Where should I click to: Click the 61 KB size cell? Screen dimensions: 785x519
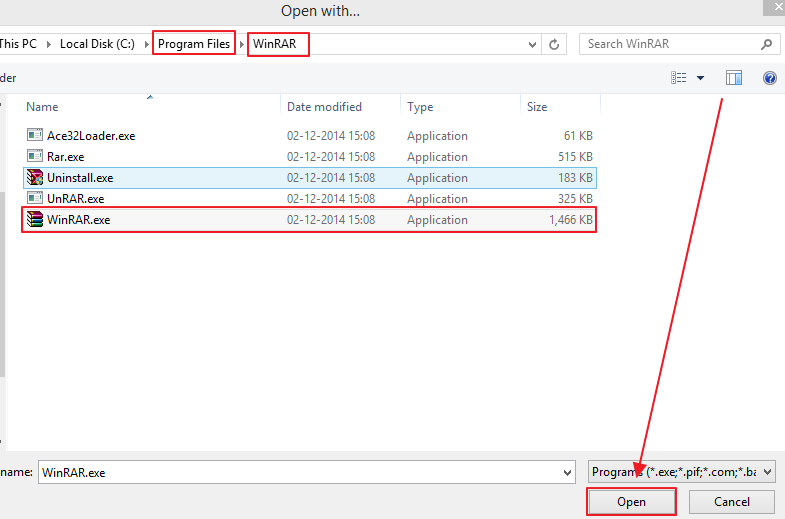click(578, 136)
